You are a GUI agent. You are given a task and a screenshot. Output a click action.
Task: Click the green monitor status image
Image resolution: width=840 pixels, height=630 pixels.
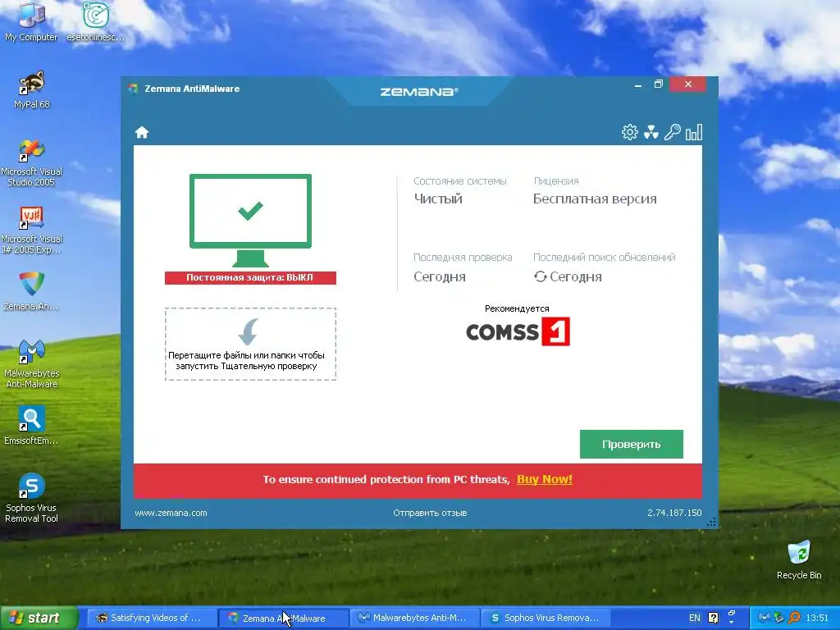click(x=250, y=220)
